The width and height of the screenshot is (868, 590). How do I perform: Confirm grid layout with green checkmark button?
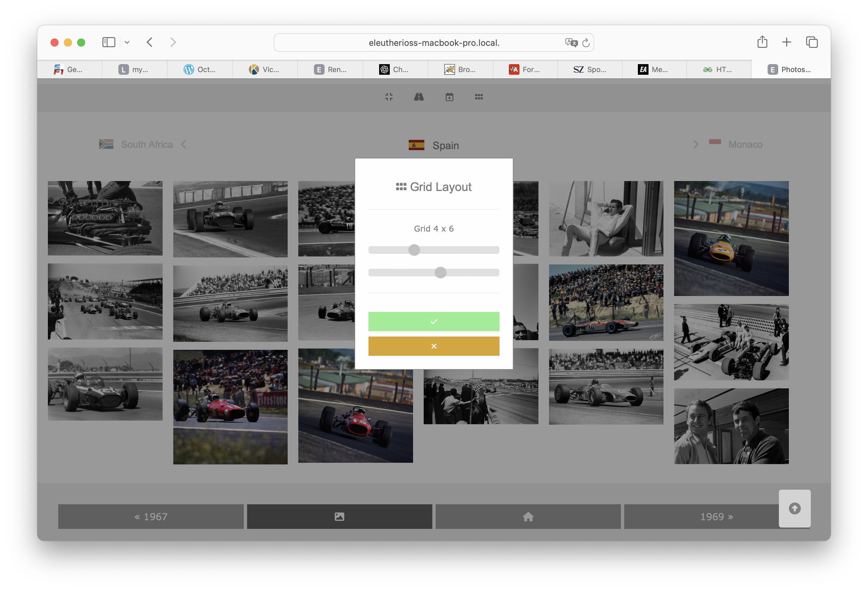coord(434,321)
